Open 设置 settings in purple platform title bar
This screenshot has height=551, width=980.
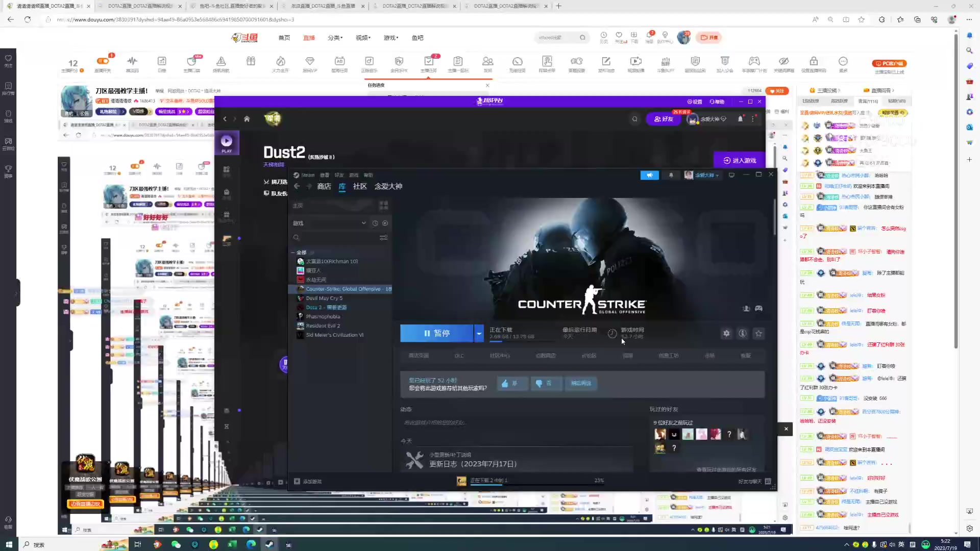point(695,102)
